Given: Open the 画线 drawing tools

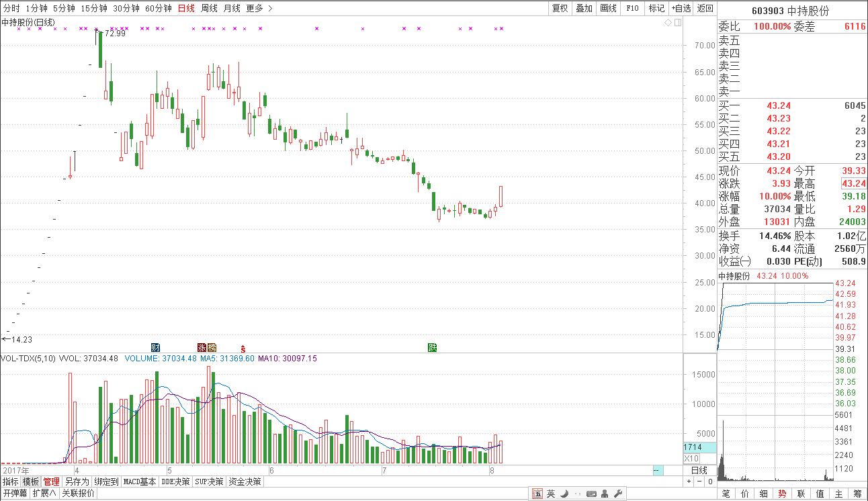Looking at the screenshot, I should [608, 8].
